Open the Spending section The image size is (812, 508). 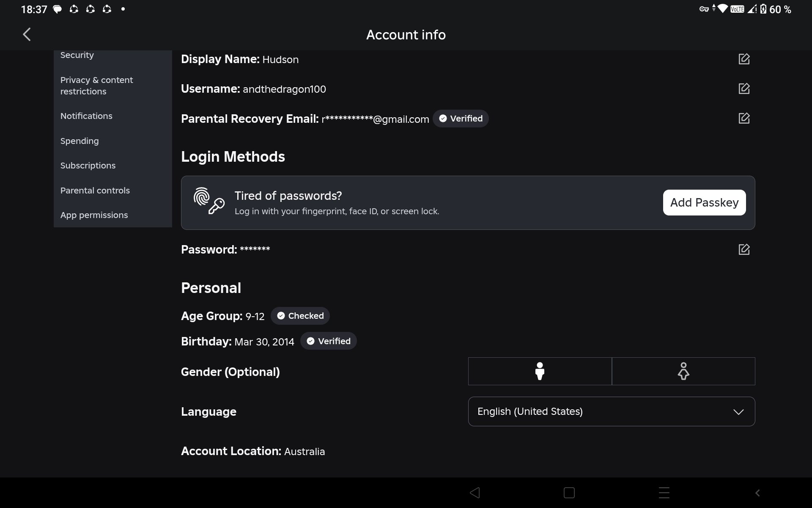pyautogui.click(x=80, y=141)
